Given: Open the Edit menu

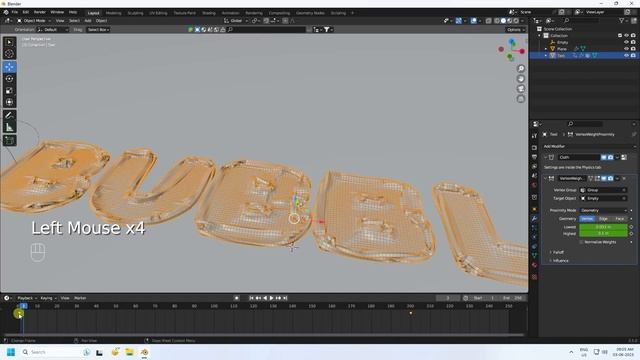Looking at the screenshot, I should (x=26, y=12).
